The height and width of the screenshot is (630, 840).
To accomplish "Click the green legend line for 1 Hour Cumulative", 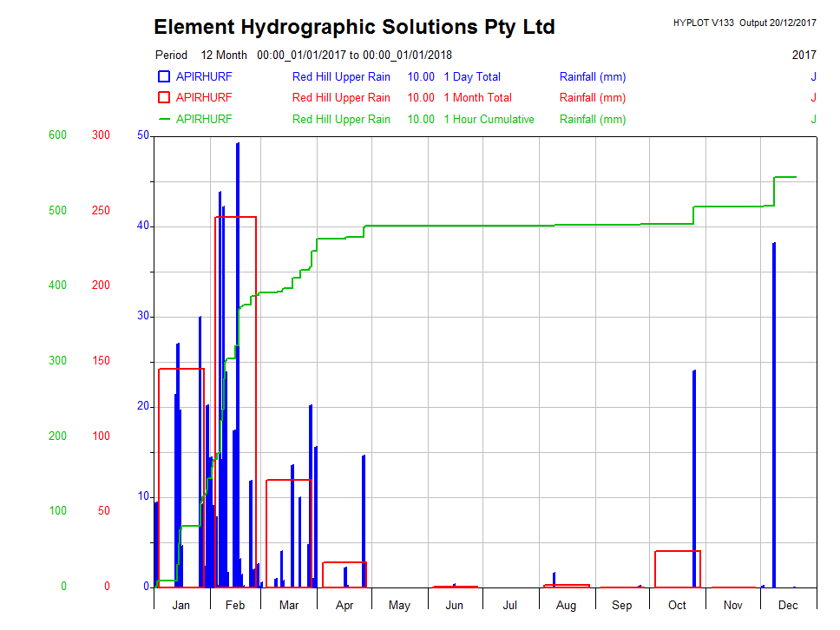I will pyautogui.click(x=164, y=119).
